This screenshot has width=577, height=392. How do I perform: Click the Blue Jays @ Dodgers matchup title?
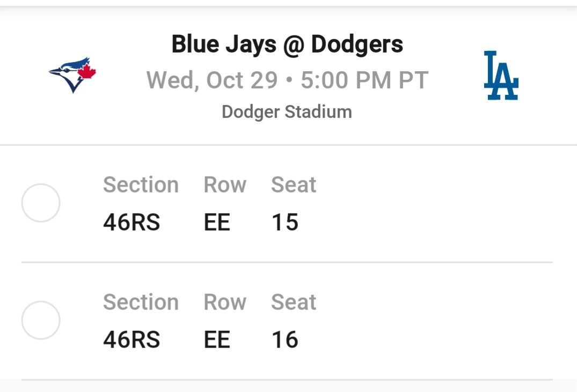pyautogui.click(x=287, y=45)
